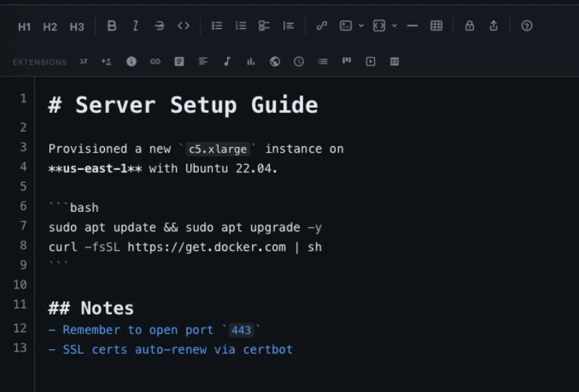Click the globe extension icon
Screen dimensions: 579x392
coord(275,61)
